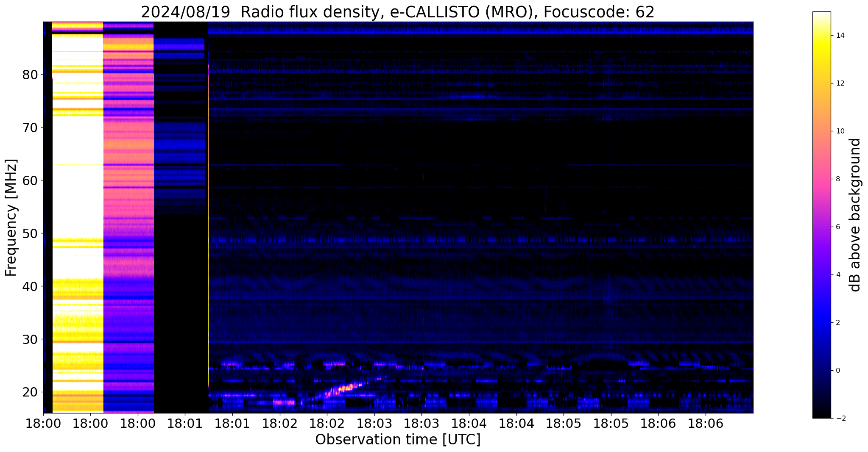Select the frequency axis tick label 30
Viewport: 868px width, 452px height.
coord(30,340)
